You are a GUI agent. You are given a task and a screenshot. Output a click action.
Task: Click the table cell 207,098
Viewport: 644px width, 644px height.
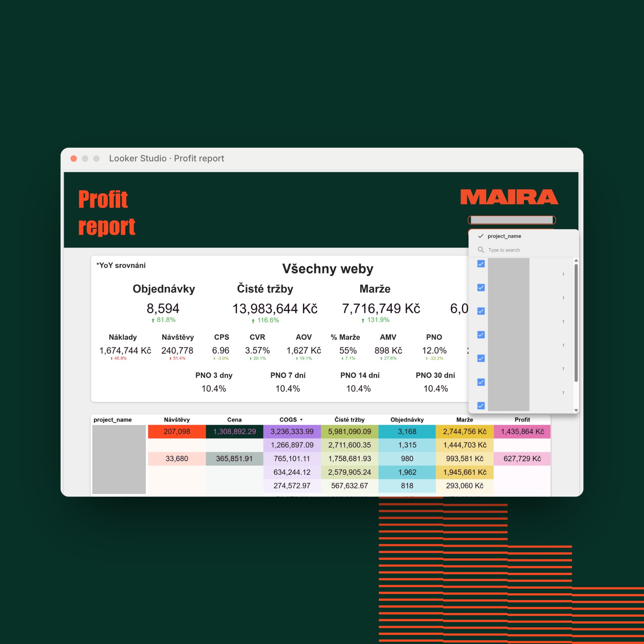pos(177,431)
